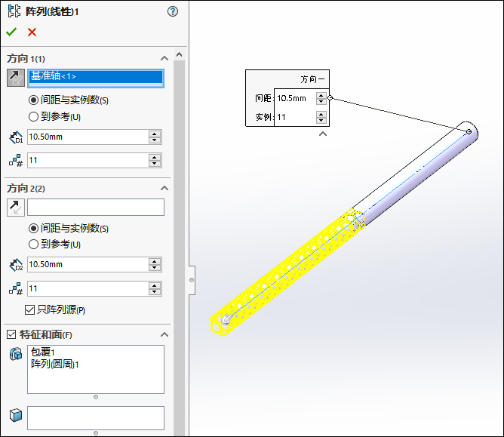Select 间距与实例数 radio under 方向 1
Image resolution: width=504 pixels, height=437 pixels.
point(33,100)
